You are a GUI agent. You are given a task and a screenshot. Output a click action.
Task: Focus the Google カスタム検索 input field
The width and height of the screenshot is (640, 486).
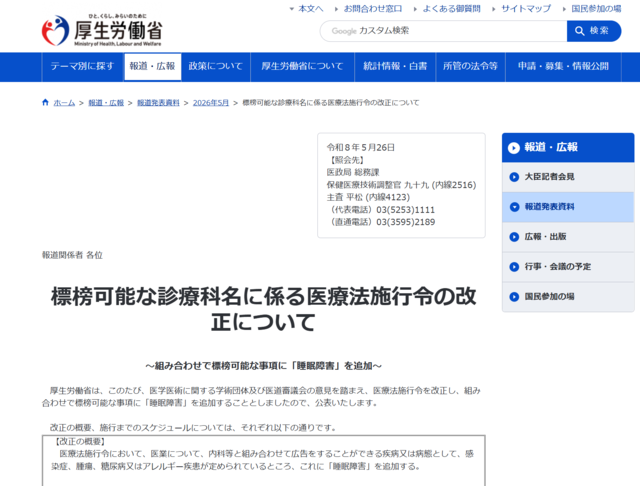click(443, 31)
